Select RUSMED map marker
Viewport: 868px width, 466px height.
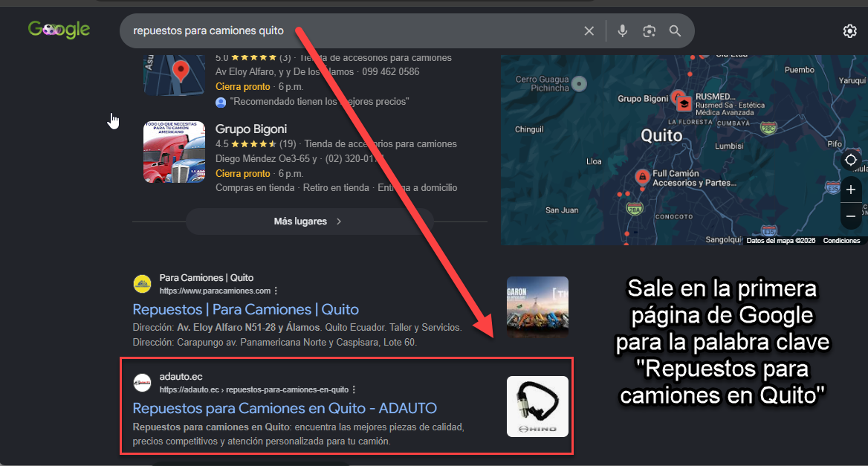[684, 103]
